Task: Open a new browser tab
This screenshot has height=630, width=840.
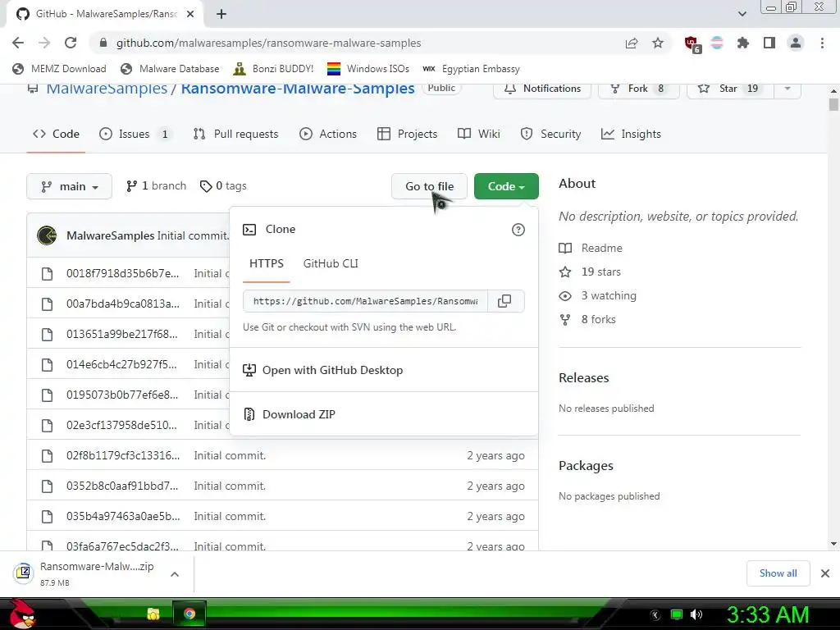Action: pos(221,14)
